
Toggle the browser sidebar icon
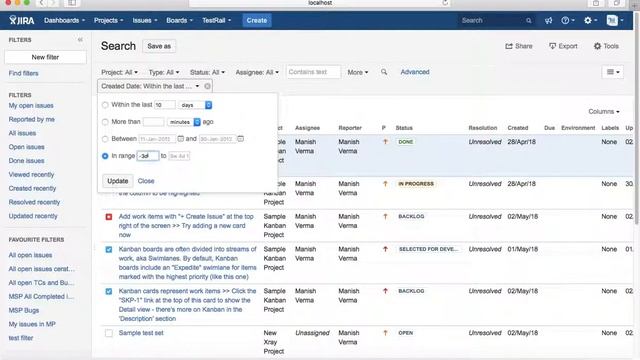[x=72, y=3]
